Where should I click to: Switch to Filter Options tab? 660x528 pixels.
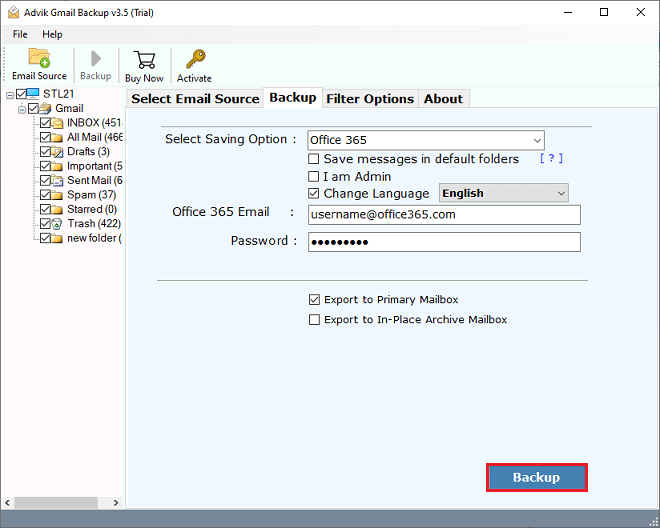click(x=370, y=99)
